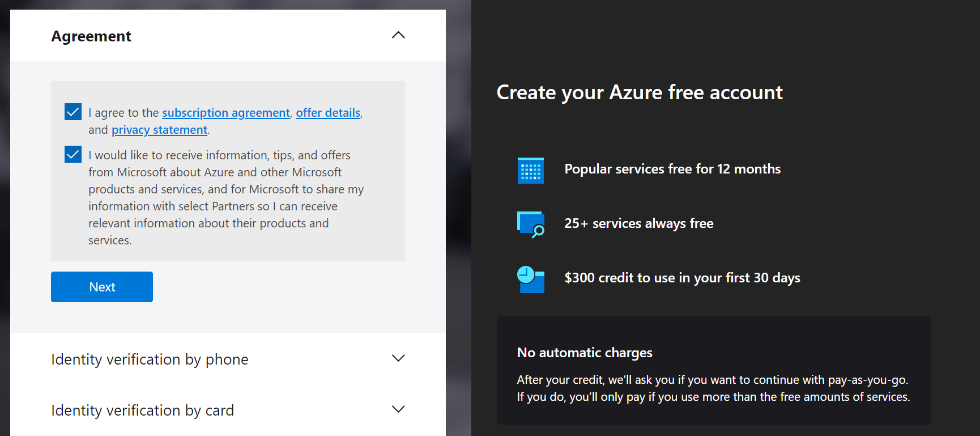
Task: Click 'Create your Azure free account' title
Action: pos(640,92)
